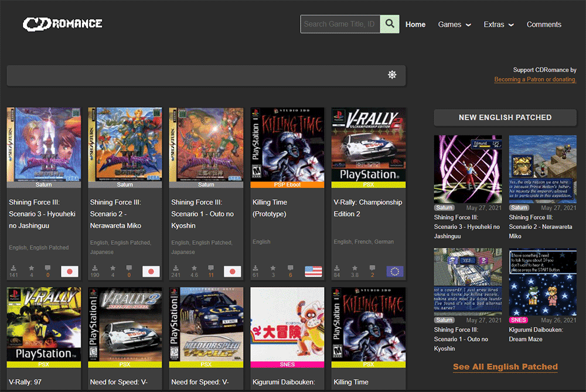Image resolution: width=586 pixels, height=392 pixels.
Task: Open Killing Time (Prototype) title link
Action: (270, 208)
